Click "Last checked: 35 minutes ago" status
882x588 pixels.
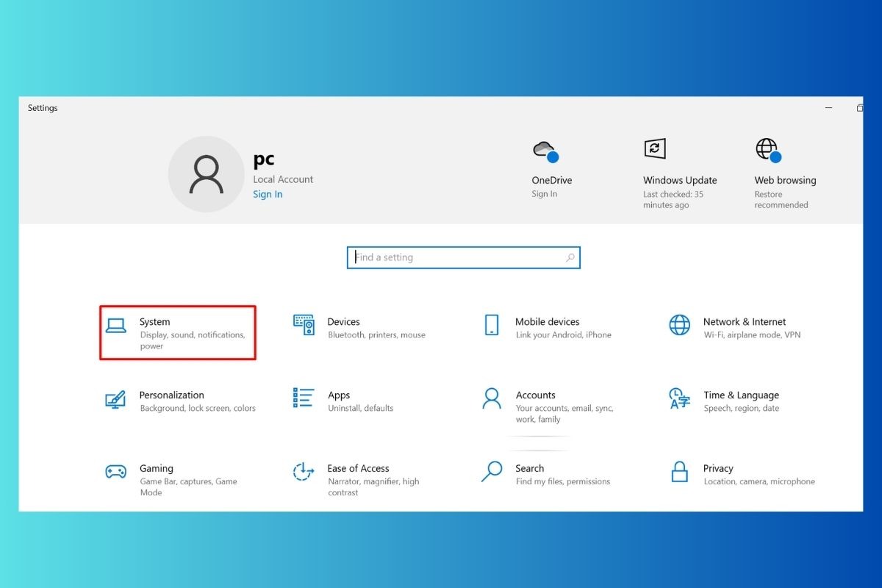(673, 200)
